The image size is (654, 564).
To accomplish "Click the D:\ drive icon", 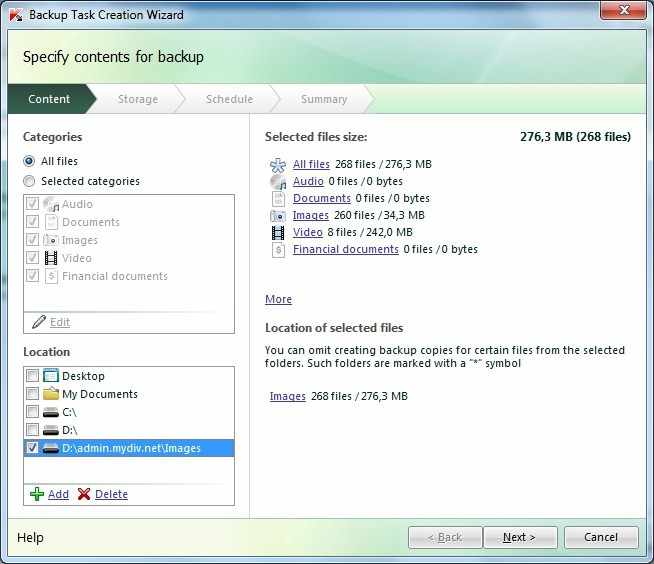I will pyautogui.click(x=51, y=430).
